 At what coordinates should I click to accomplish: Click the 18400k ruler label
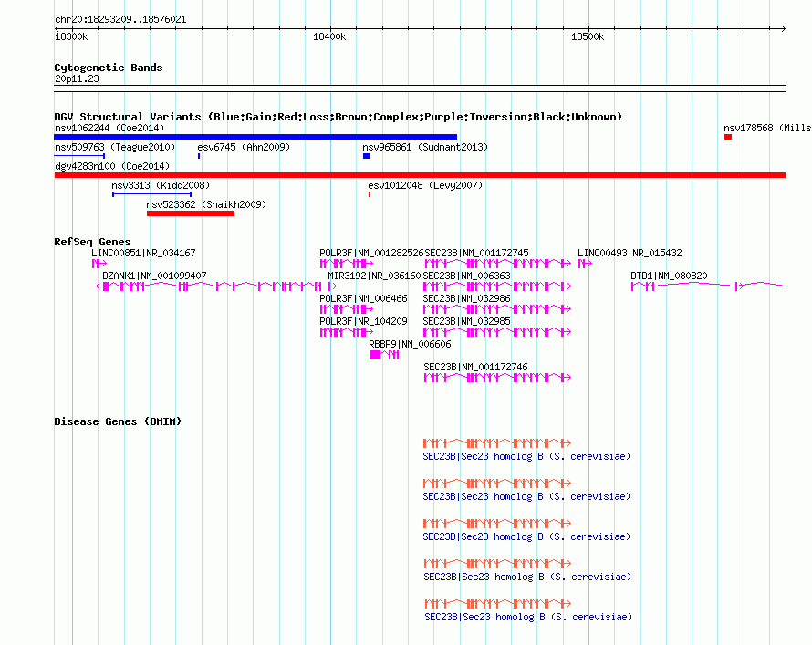click(329, 36)
